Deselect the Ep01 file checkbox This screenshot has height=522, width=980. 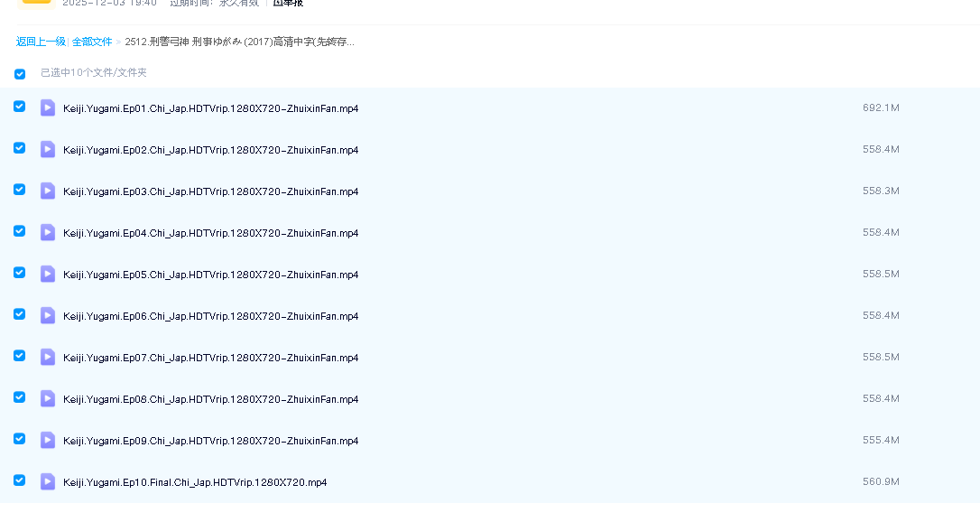coord(19,107)
